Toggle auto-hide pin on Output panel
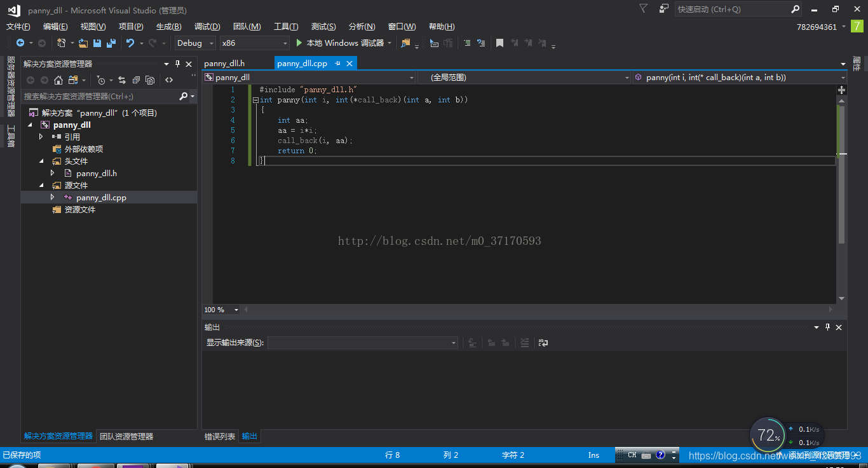 (827, 327)
